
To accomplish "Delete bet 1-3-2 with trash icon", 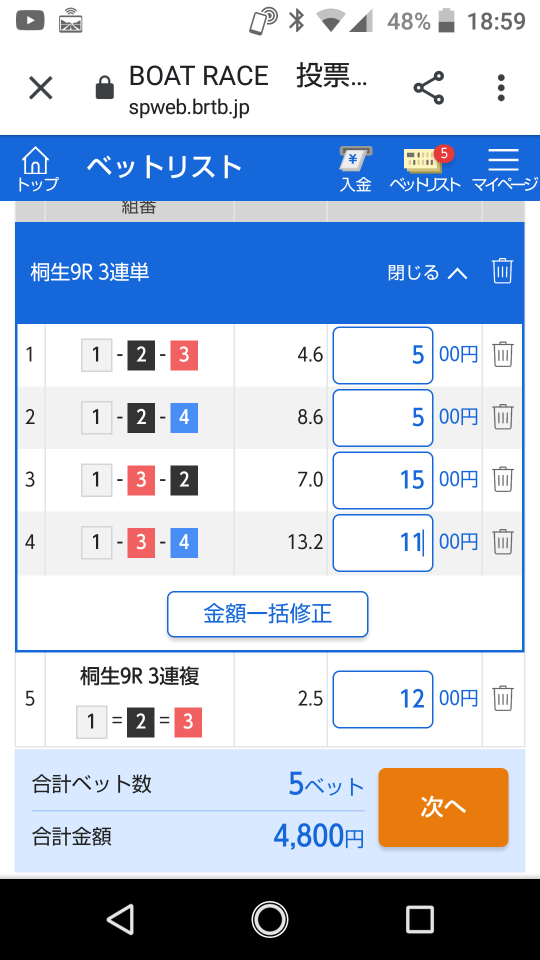I will [503, 479].
